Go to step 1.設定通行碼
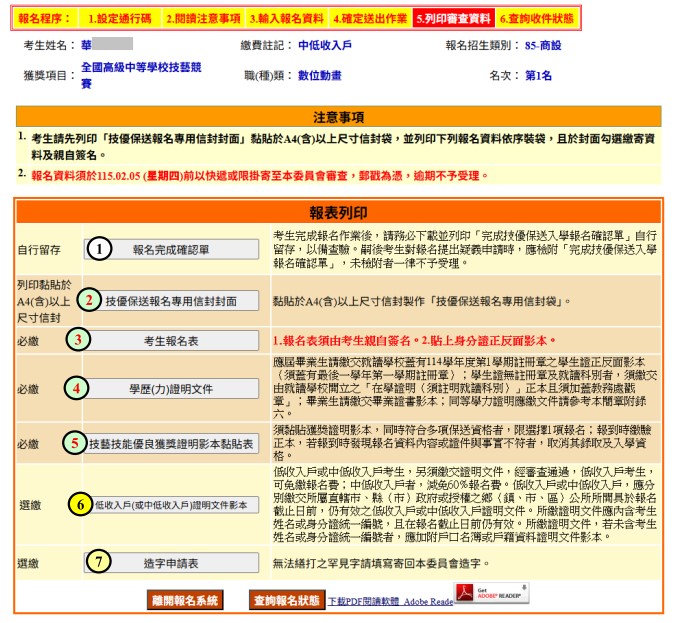Image resolution: width=678 pixels, height=623 pixels. point(119,18)
